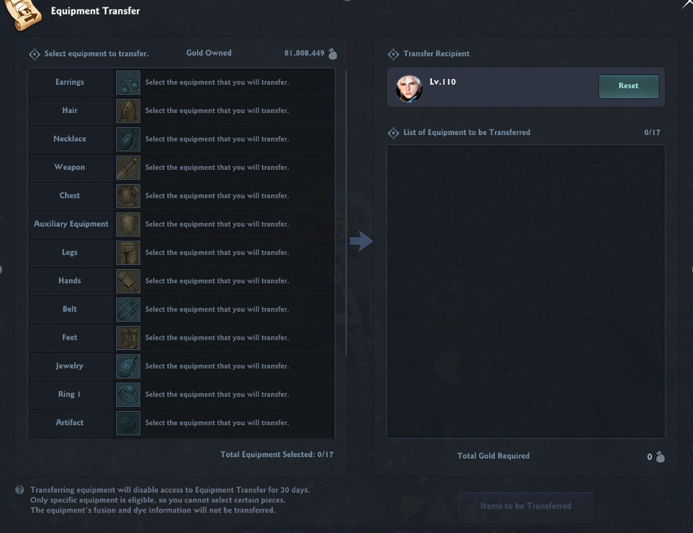
Task: Select the Hands gauntlet slot icon
Action: point(128,281)
